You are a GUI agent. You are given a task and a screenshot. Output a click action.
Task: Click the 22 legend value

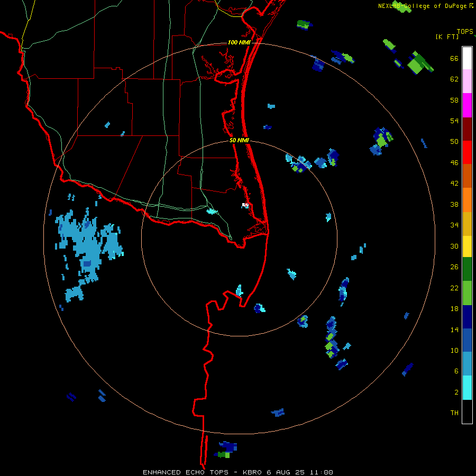[454, 288]
